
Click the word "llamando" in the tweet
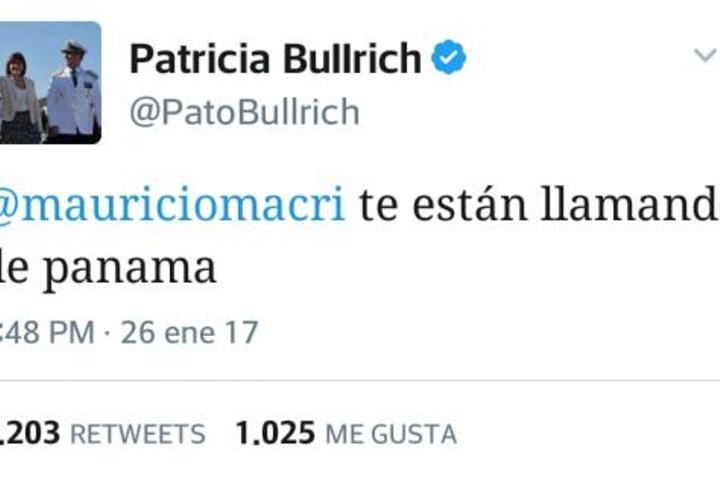[x=630, y=203]
